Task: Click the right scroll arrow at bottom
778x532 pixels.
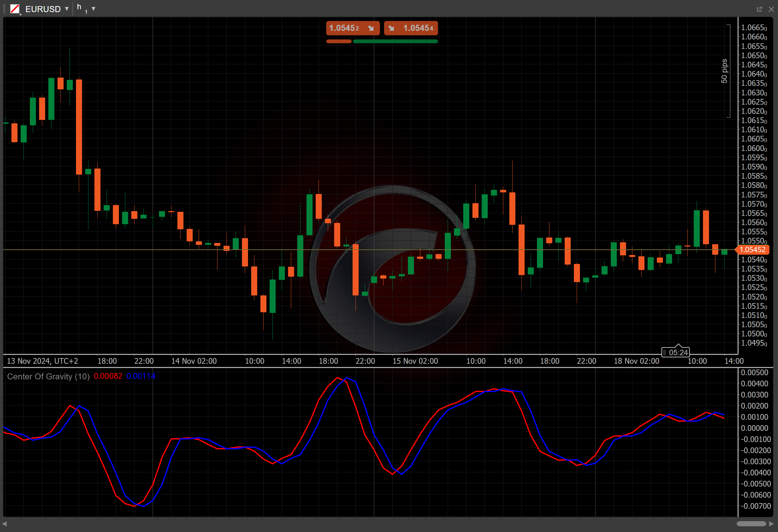Action: point(771,524)
